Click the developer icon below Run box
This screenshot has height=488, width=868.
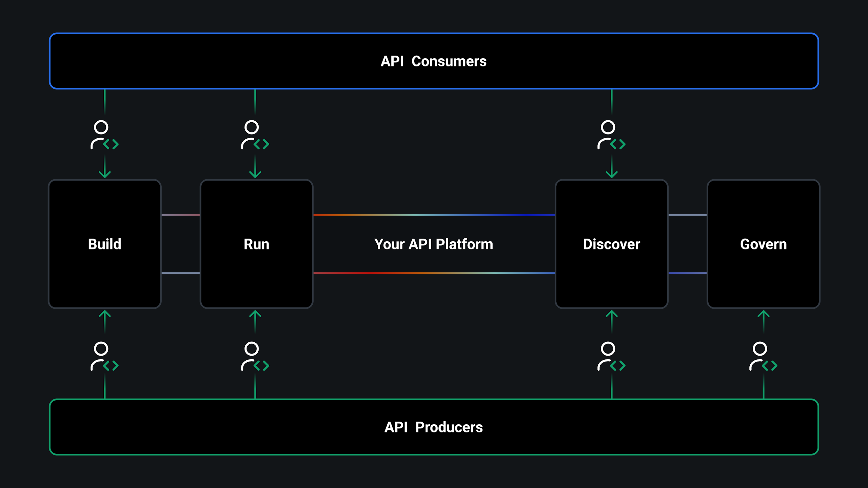[x=255, y=356]
